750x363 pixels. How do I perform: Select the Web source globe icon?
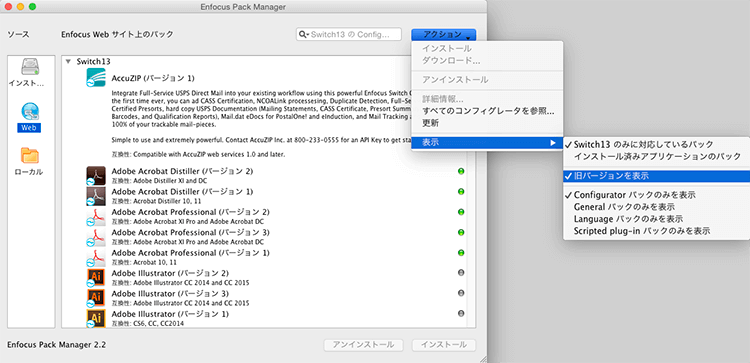tap(30, 112)
